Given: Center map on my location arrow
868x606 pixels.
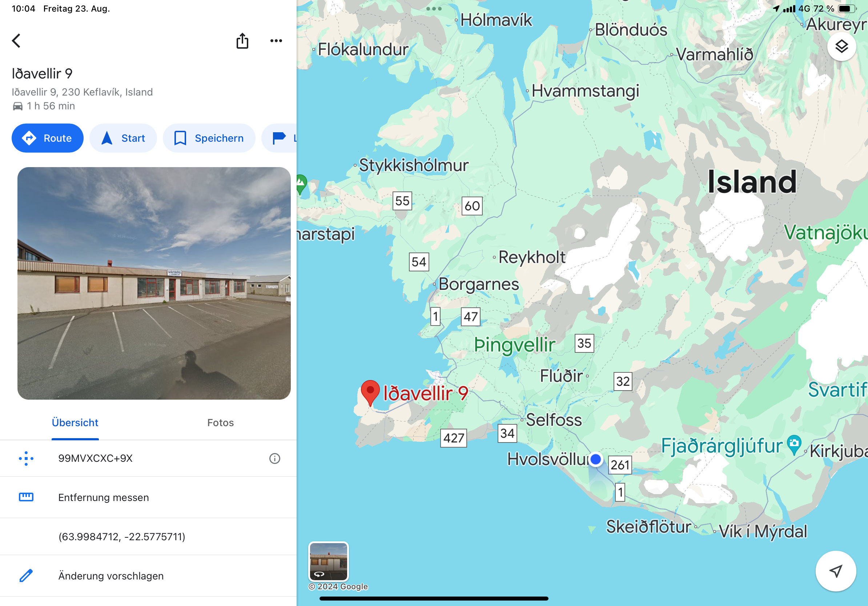Looking at the screenshot, I should (x=836, y=571).
